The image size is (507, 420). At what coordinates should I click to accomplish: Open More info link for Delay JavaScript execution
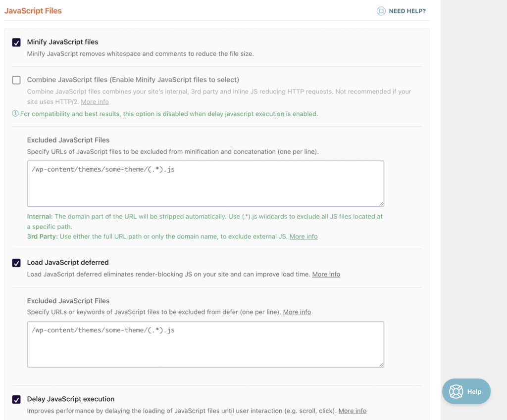[x=353, y=411]
